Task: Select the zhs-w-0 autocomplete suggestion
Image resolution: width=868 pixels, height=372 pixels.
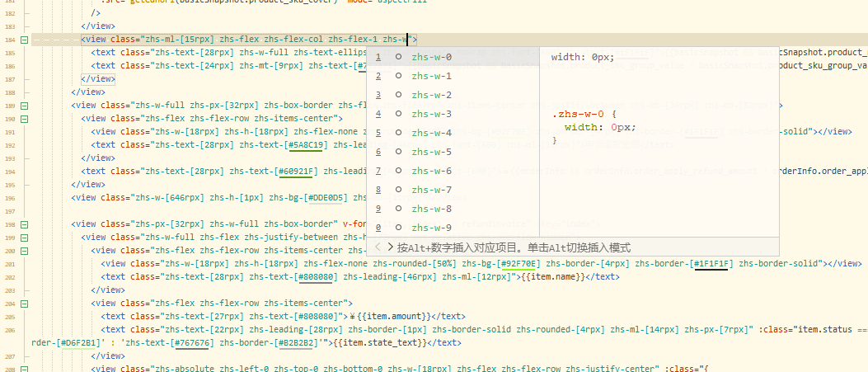Action: (x=431, y=57)
